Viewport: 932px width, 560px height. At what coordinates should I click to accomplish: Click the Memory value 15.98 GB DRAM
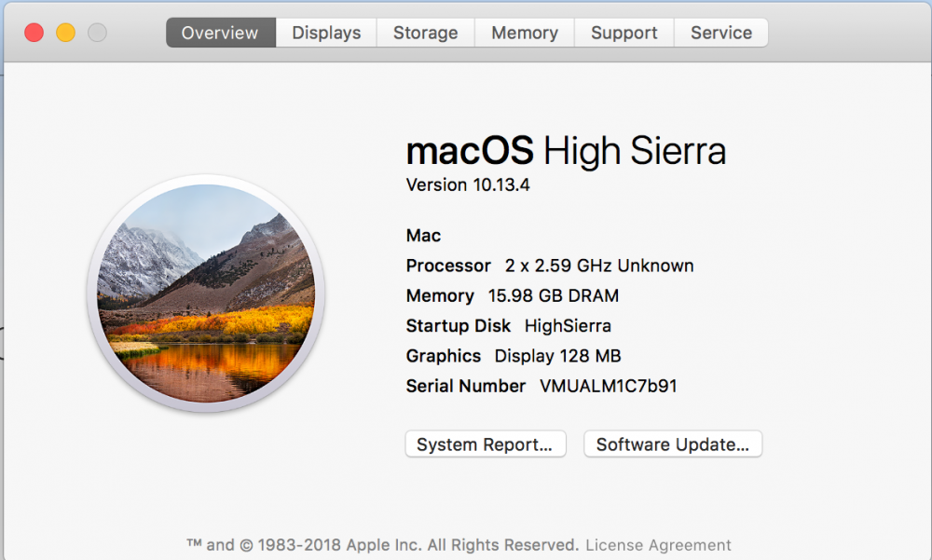click(x=554, y=295)
